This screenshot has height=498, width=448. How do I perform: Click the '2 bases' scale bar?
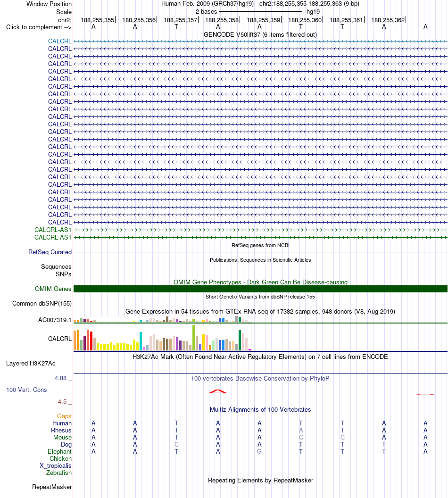click(260, 12)
